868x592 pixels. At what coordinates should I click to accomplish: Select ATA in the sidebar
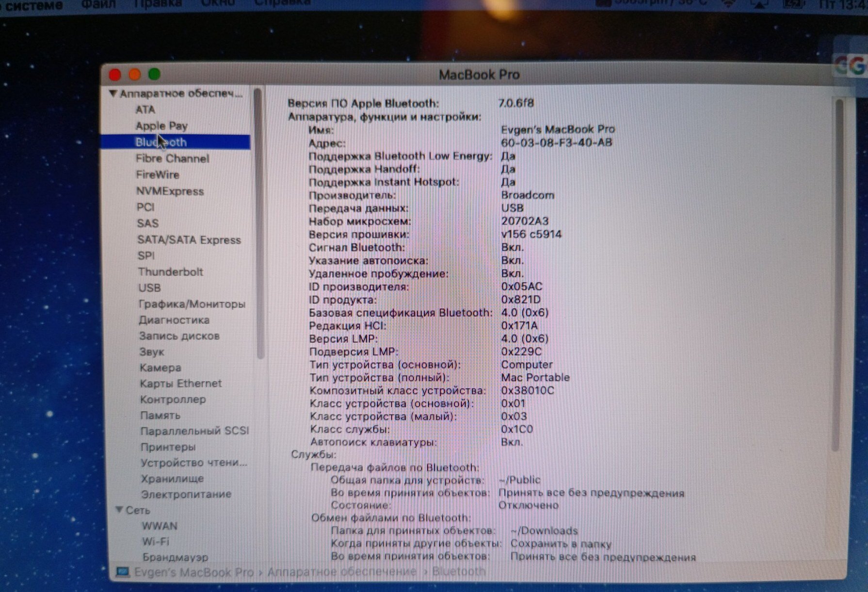tap(145, 110)
